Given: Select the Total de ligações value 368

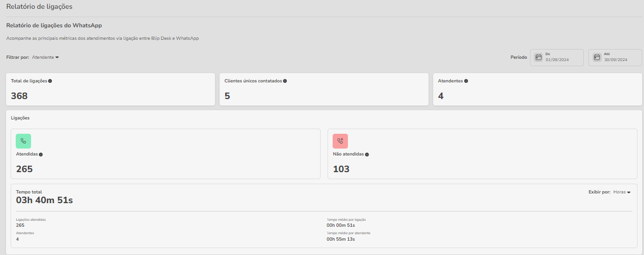Looking at the screenshot, I should click(19, 96).
